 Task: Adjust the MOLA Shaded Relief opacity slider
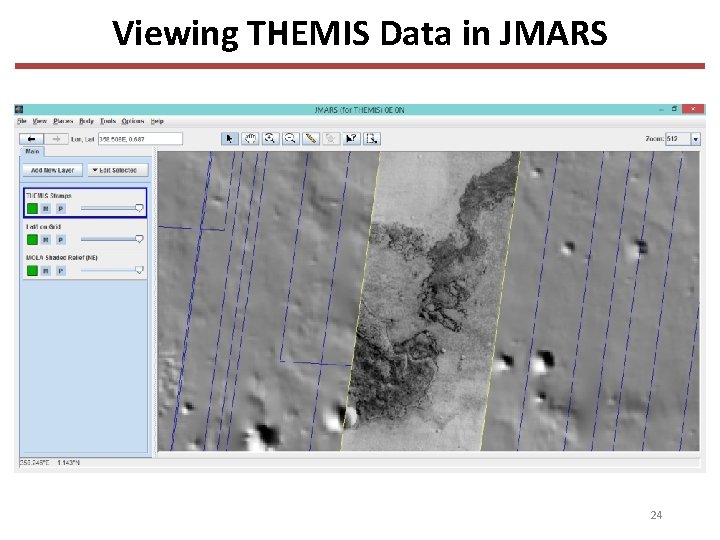[x=112, y=270]
